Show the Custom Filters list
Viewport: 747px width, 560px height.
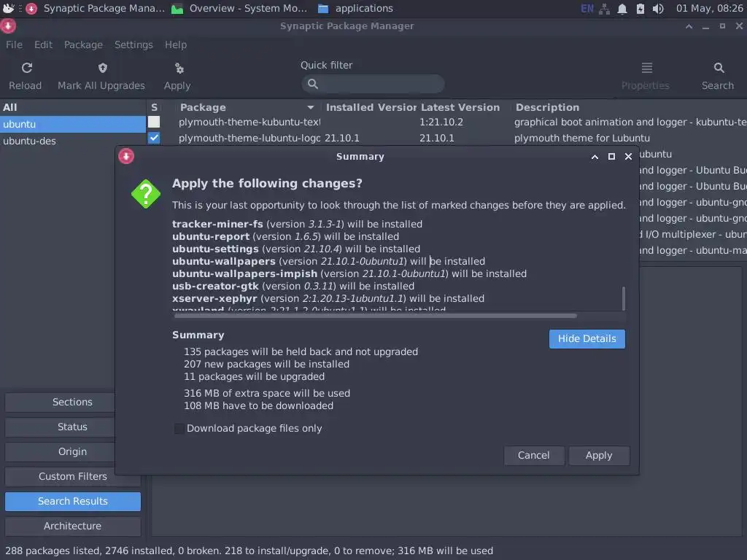[x=72, y=477]
